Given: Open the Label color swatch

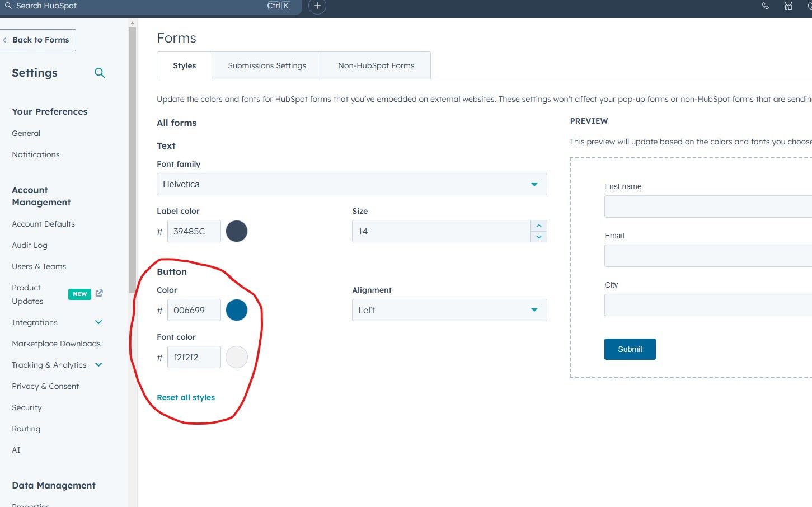Looking at the screenshot, I should [236, 231].
